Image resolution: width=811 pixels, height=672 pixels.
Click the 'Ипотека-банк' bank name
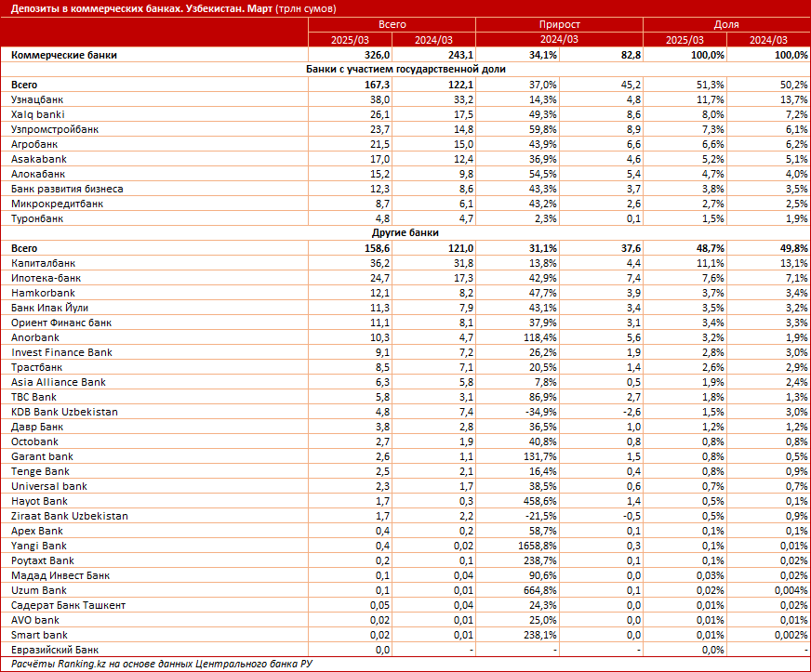(46, 278)
